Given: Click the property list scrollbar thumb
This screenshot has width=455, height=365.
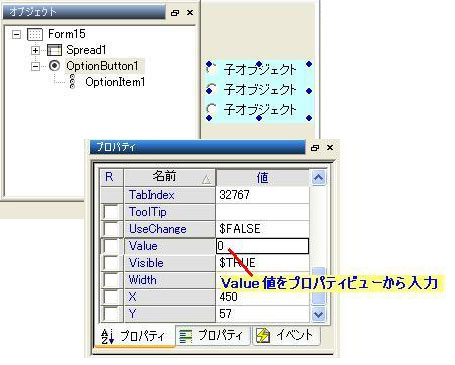Looking at the screenshot, I should (318, 286).
